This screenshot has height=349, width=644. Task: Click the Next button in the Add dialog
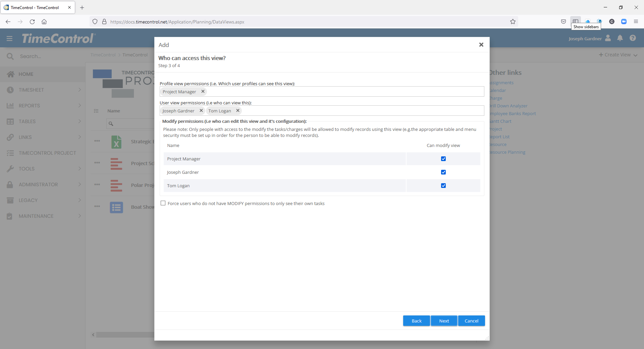[444, 320]
